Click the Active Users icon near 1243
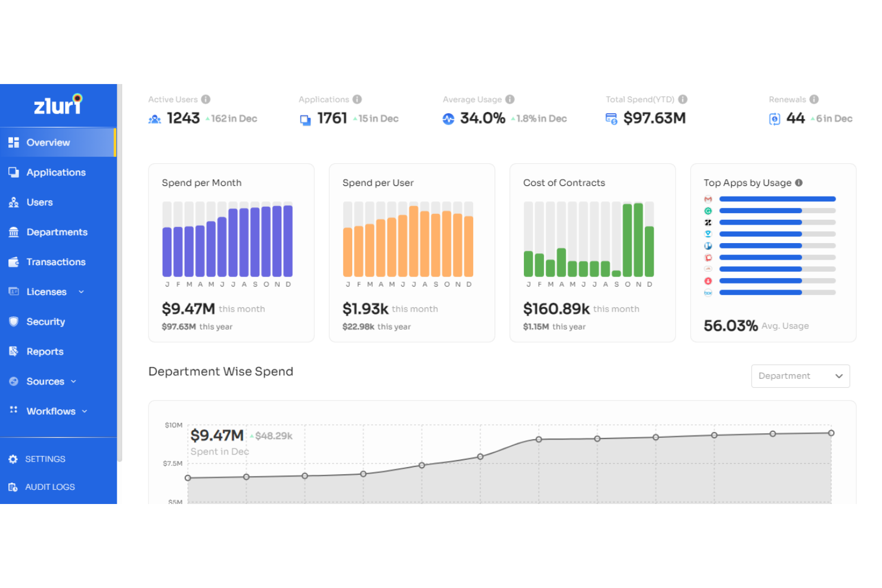Viewport: 882px width, 588px height. click(154, 119)
